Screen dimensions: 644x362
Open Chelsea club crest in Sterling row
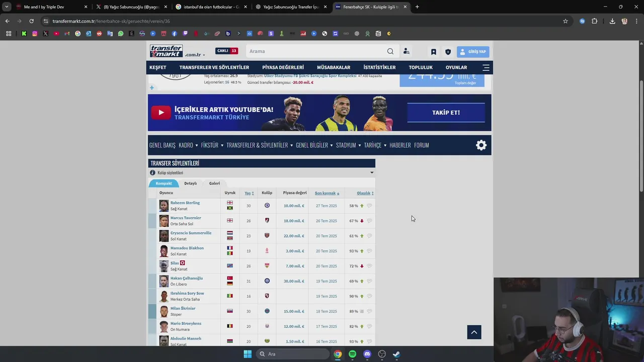[267, 206]
